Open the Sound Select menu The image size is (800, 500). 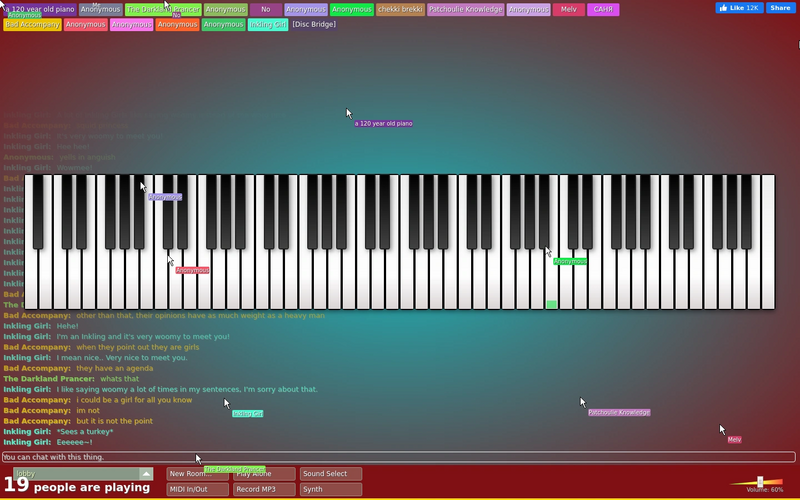tap(331, 474)
